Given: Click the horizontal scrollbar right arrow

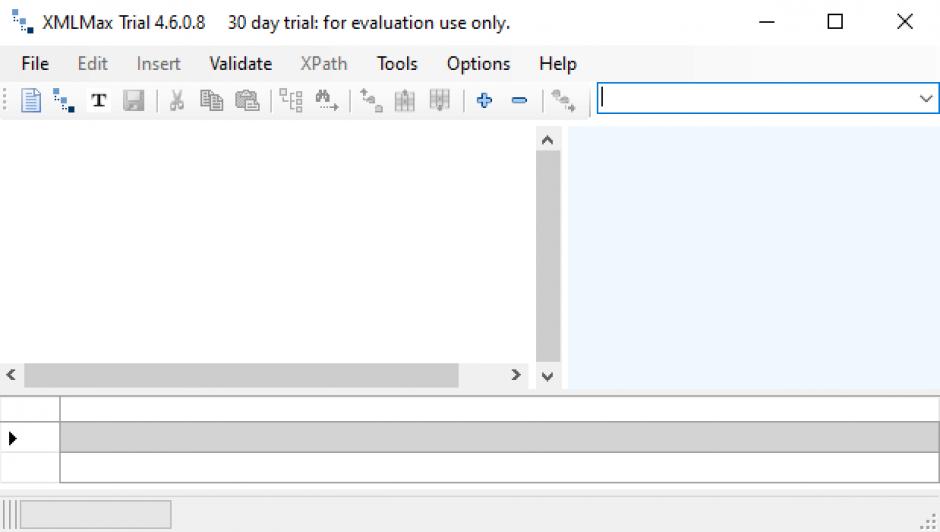Looking at the screenshot, I should pos(516,375).
